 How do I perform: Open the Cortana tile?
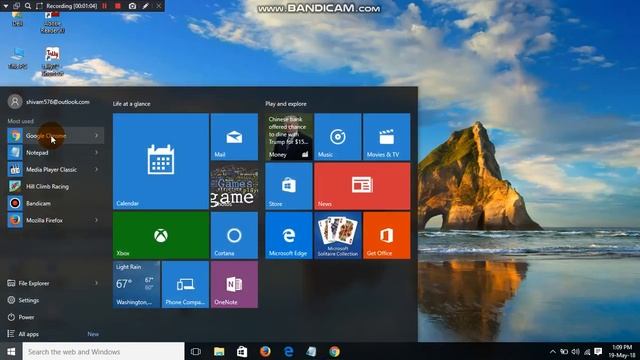coord(234,236)
